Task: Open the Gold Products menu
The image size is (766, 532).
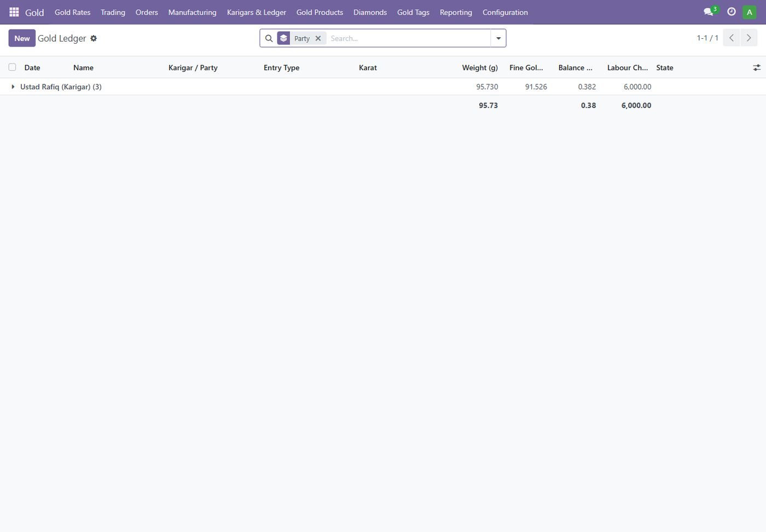Action: [x=320, y=12]
